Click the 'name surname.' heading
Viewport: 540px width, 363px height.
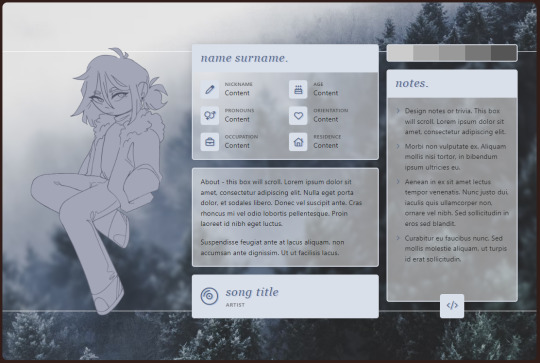[x=244, y=58]
